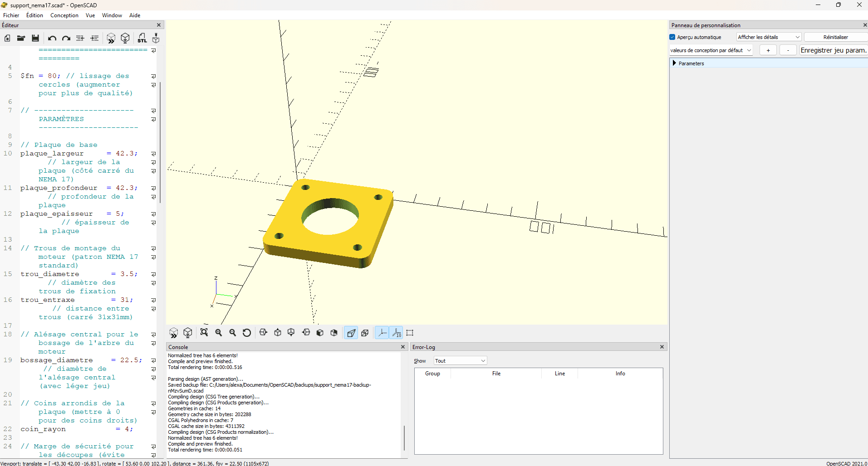The image size is (868, 466).
Task: Click code line trou_entraxe = 31
Action: click(77, 300)
